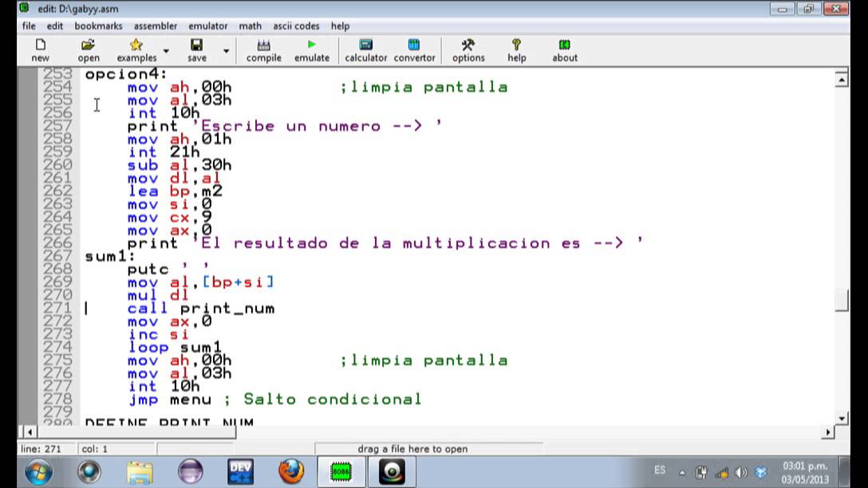Click the 'mul dl' instruction
The image size is (868, 488).
[158, 296]
